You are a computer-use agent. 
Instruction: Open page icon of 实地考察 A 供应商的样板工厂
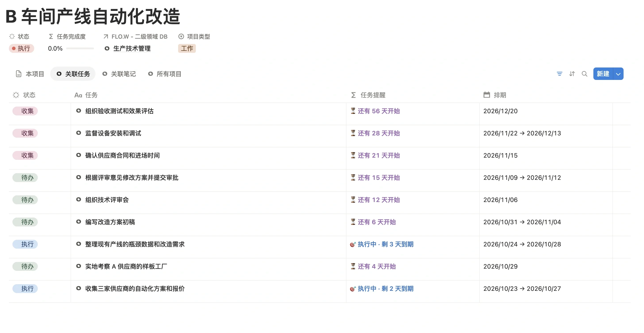78,266
